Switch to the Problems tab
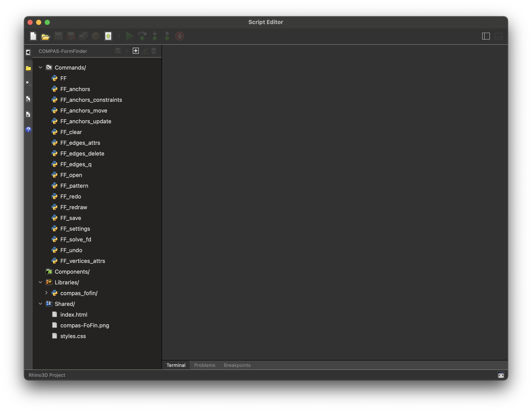This screenshot has height=412, width=532. point(205,365)
